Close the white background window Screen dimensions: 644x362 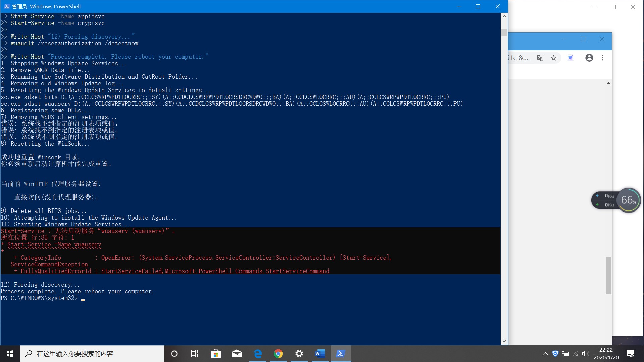pos(633,7)
